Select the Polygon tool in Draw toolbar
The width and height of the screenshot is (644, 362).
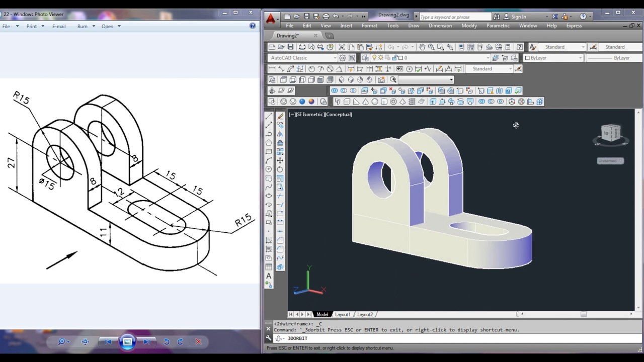point(269,143)
